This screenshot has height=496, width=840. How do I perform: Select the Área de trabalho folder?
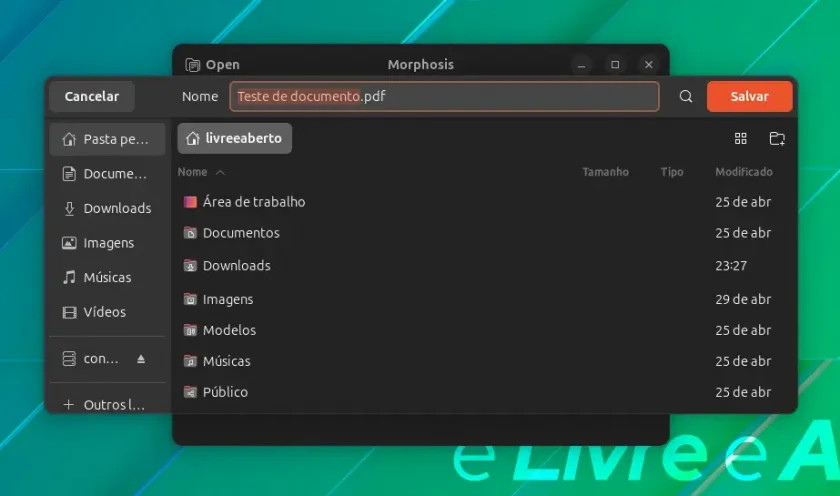click(484, 202)
